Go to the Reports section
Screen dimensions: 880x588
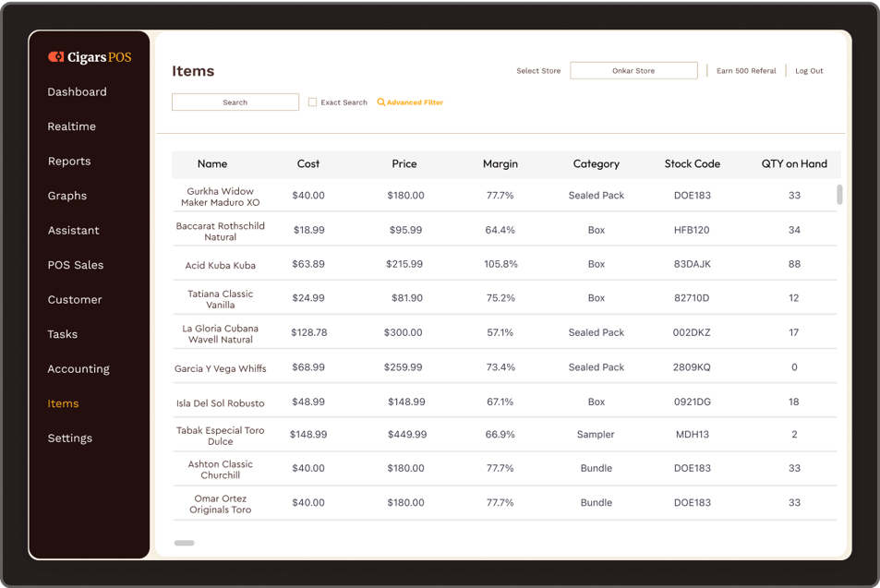coord(68,161)
